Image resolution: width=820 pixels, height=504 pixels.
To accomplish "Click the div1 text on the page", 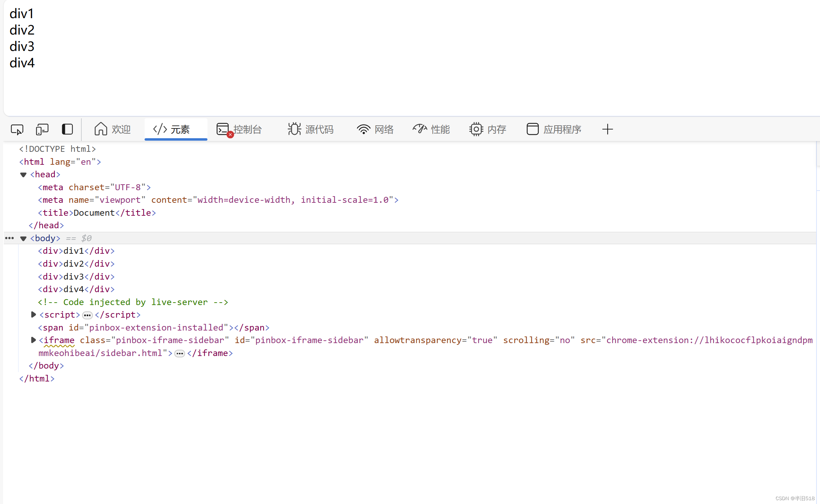I will point(22,14).
